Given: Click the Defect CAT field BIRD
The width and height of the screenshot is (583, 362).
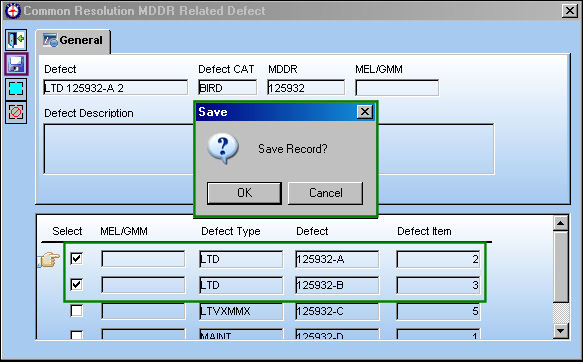Looking at the screenshot, I should coord(228,88).
